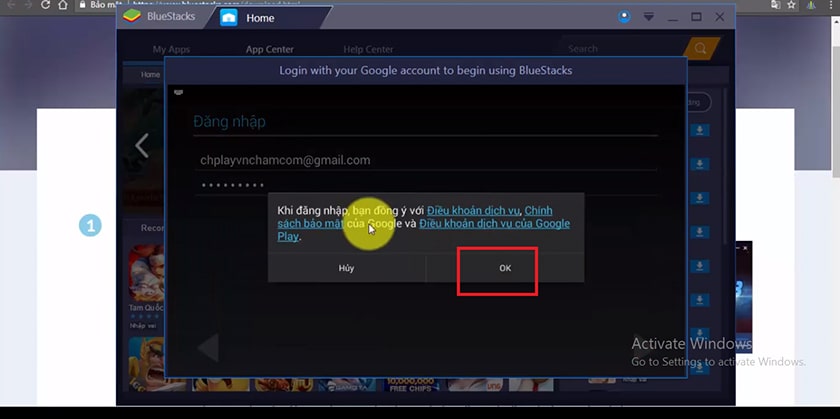
Task: Click the back triangle at bottom left
Action: [208, 348]
